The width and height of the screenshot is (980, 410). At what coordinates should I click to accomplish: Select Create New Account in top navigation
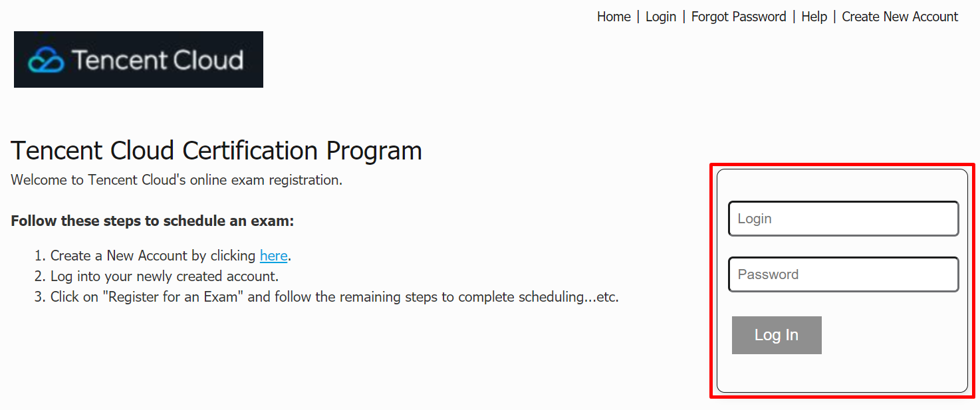900,17
